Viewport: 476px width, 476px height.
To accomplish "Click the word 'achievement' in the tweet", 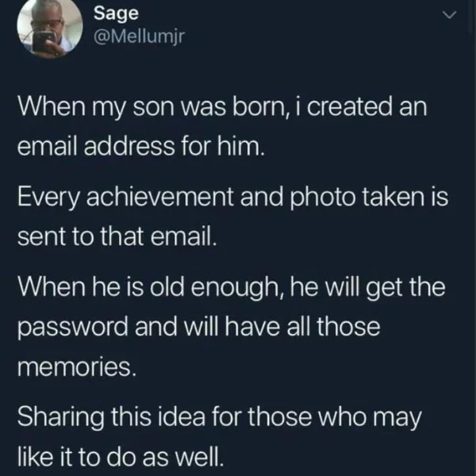I will pos(160,197).
